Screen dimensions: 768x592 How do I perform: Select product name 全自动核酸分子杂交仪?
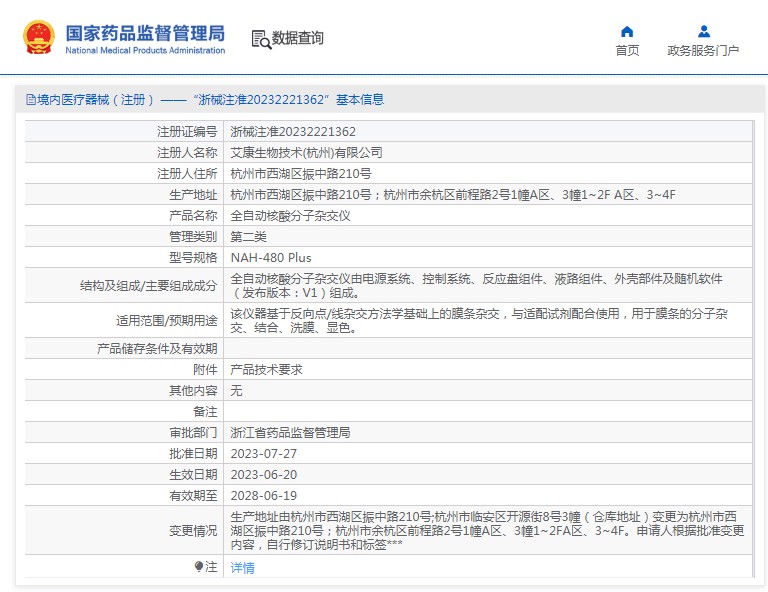[x=290, y=216]
